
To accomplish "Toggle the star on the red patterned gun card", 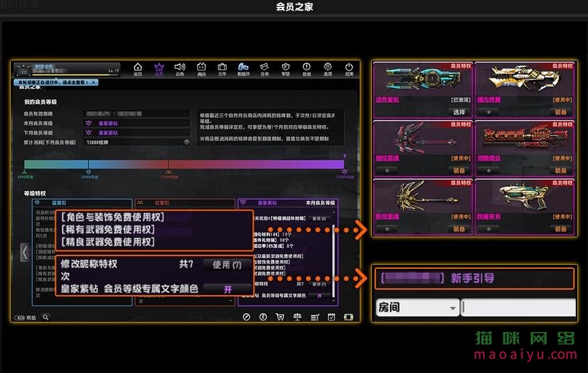I will pos(489,171).
